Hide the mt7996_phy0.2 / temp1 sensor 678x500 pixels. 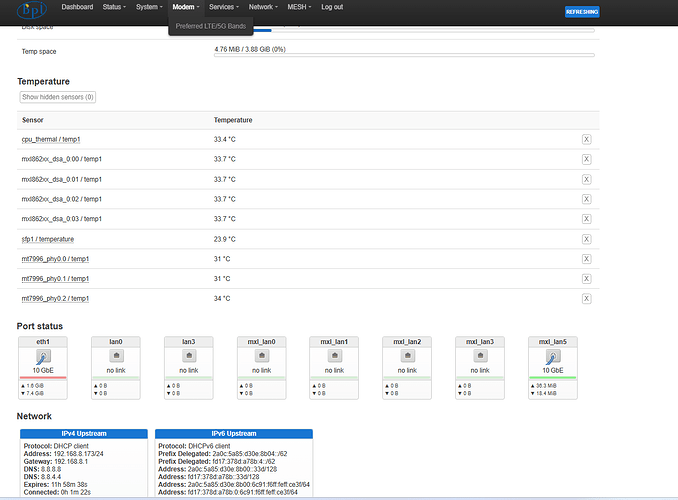pos(586,298)
